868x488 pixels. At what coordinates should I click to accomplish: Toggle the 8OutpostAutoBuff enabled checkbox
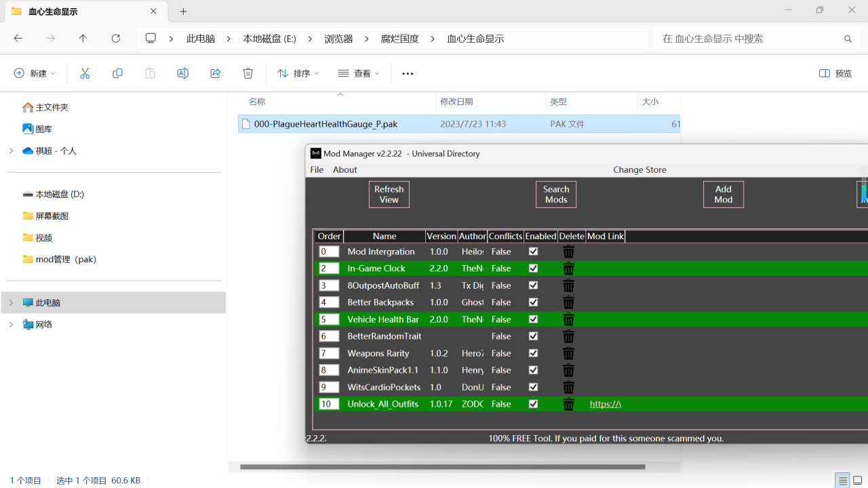coord(533,285)
